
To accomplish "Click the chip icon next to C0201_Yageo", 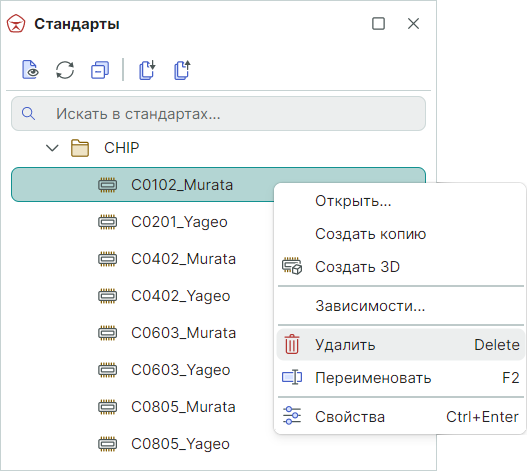I will coord(108,222).
